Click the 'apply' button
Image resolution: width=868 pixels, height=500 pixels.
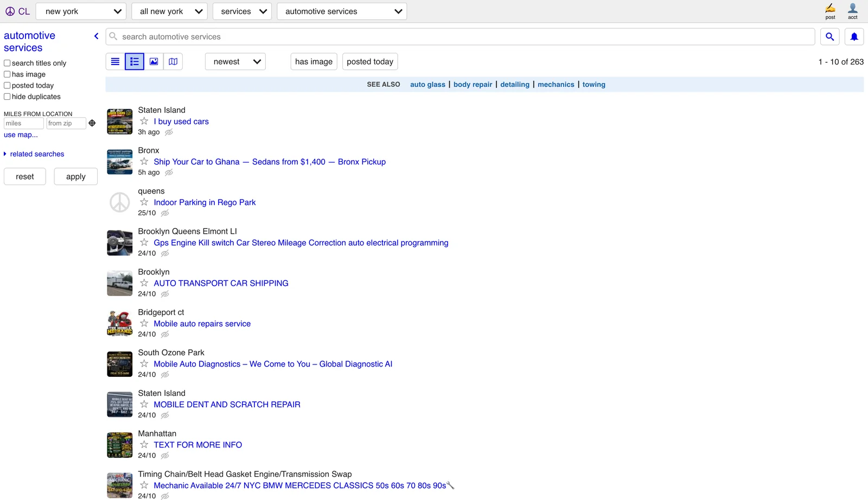[76, 177]
